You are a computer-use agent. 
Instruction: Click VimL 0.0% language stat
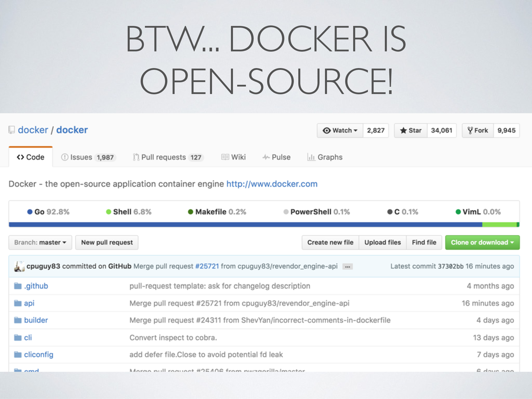(478, 212)
